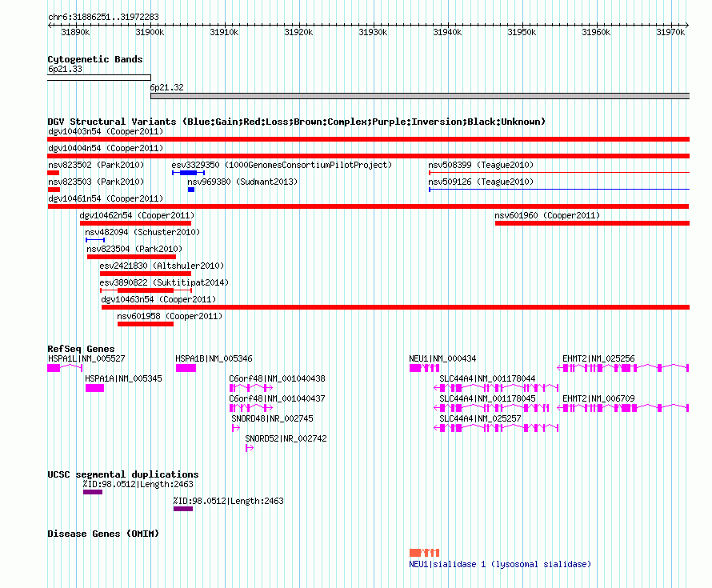Click the esv3329350 1000GenomesConsortiumPilotProject label

[x=282, y=166]
